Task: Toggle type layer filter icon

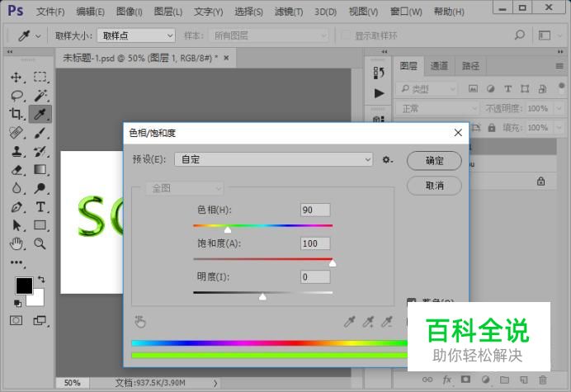Action: click(x=507, y=88)
